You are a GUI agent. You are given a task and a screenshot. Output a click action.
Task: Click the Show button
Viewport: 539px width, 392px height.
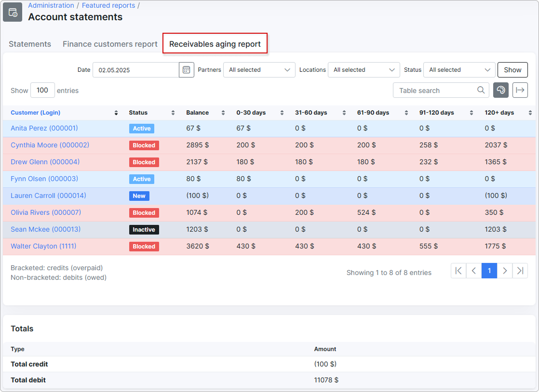[x=512, y=70]
